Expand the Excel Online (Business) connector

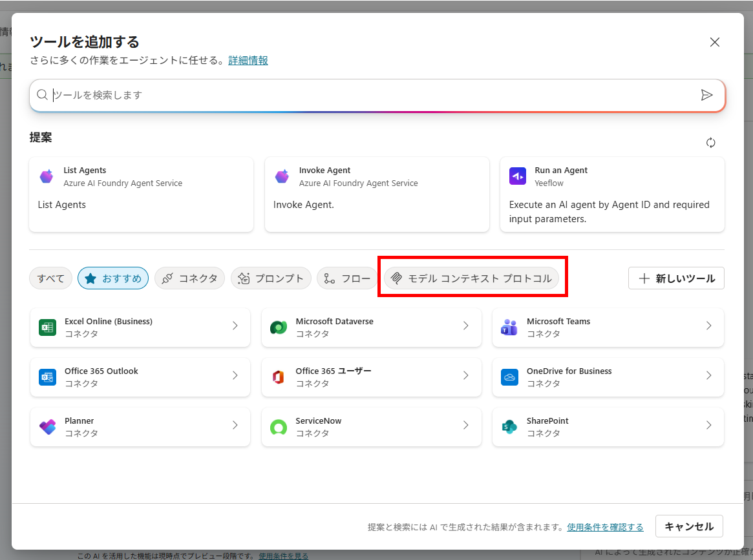coord(235,326)
